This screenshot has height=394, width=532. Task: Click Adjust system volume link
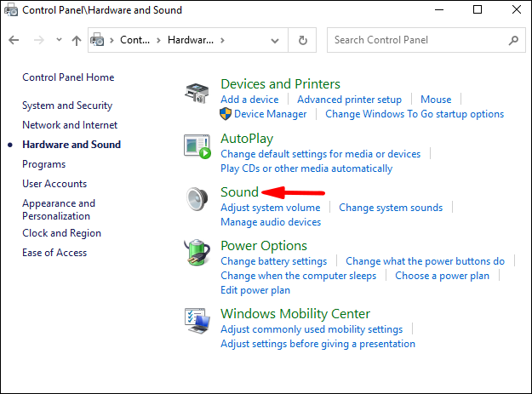coord(270,208)
